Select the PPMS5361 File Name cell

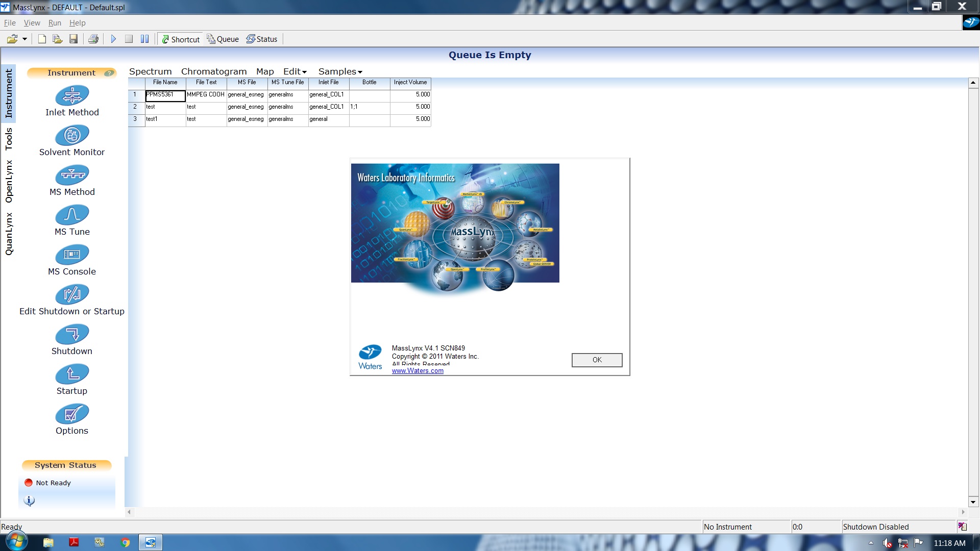[164, 95]
